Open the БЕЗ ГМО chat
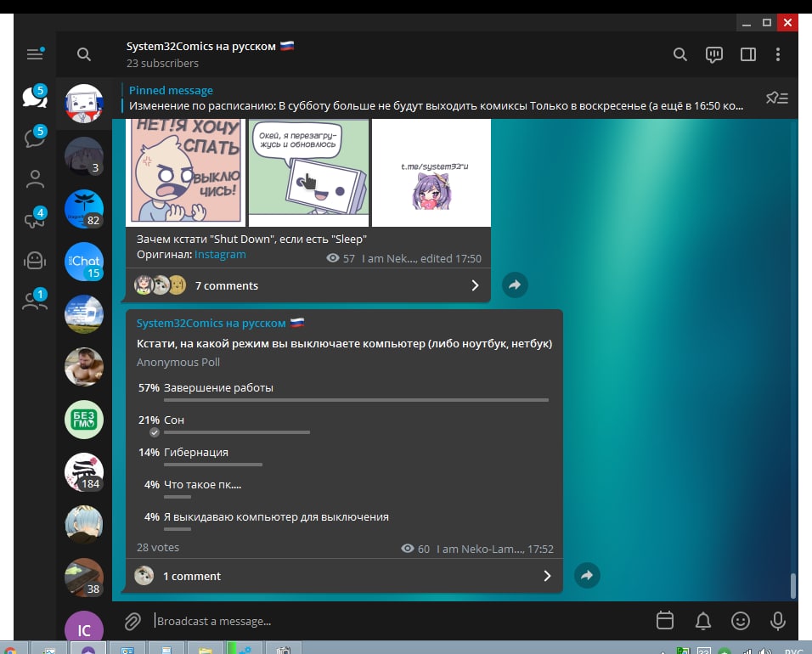This screenshot has width=812, height=654. point(84,420)
